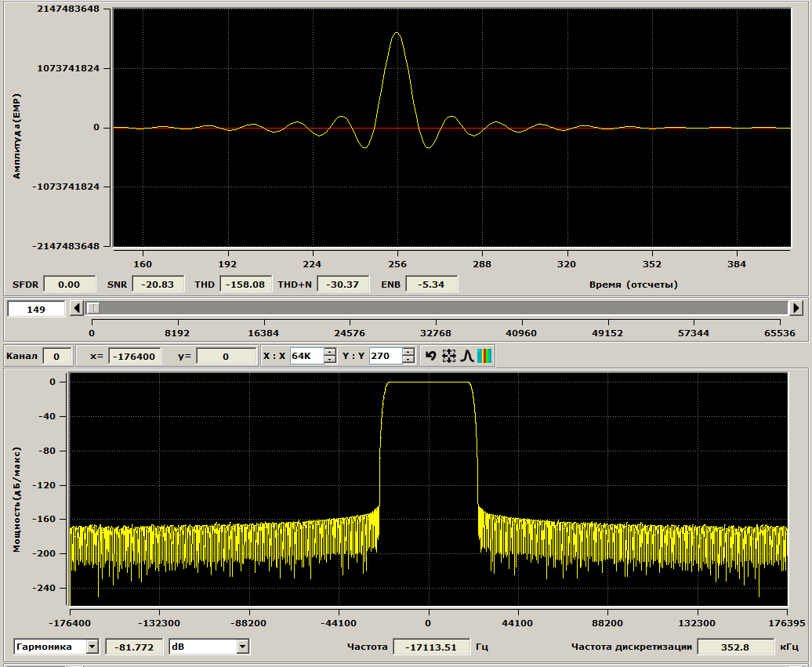The height and width of the screenshot is (667, 812).
Task: Click the X:X field showing 64K
Action: point(307,356)
